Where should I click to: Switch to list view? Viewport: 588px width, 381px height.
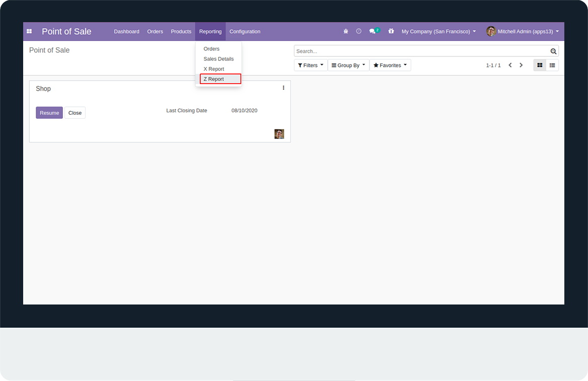pyautogui.click(x=552, y=65)
